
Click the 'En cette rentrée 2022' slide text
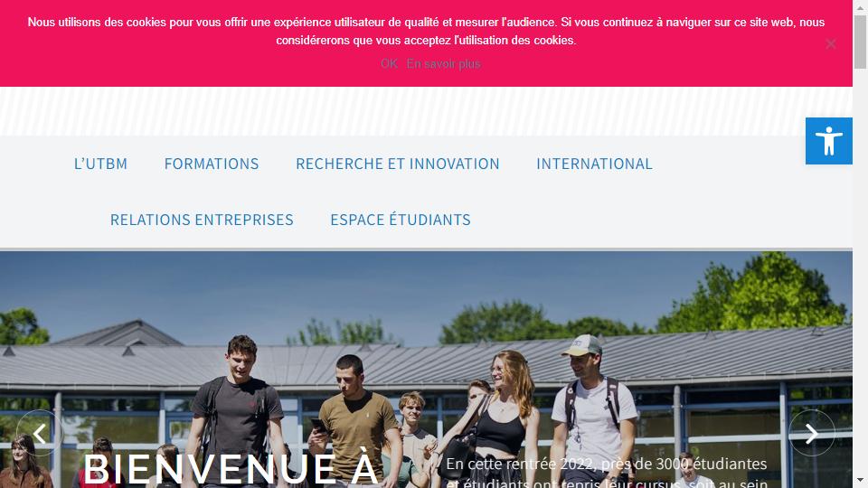(x=607, y=473)
